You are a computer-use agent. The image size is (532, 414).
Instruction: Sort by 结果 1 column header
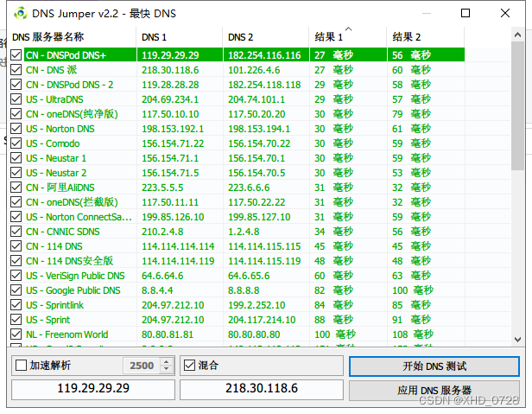(x=348, y=36)
